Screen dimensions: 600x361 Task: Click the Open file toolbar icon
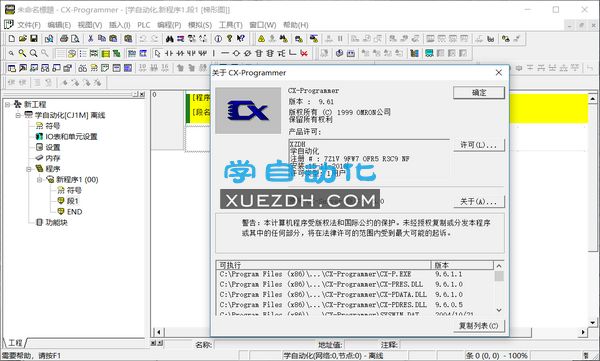[23, 39]
